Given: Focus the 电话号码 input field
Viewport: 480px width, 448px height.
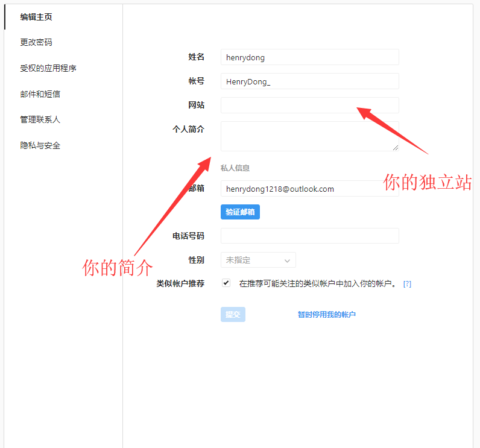Looking at the screenshot, I should point(309,236).
